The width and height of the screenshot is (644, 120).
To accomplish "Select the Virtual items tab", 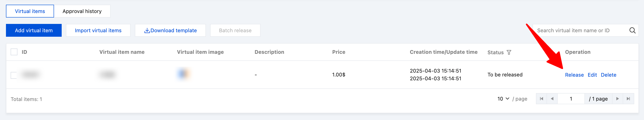I will [x=30, y=11].
